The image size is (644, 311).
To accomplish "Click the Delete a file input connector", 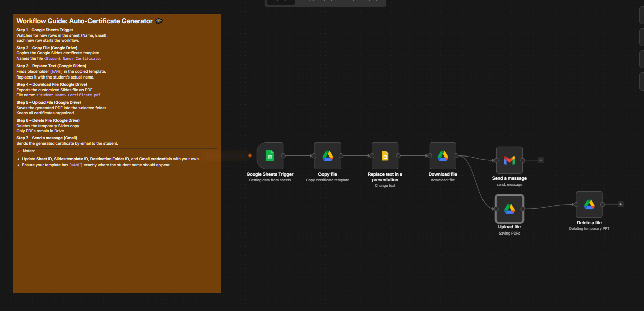I will (576, 204).
